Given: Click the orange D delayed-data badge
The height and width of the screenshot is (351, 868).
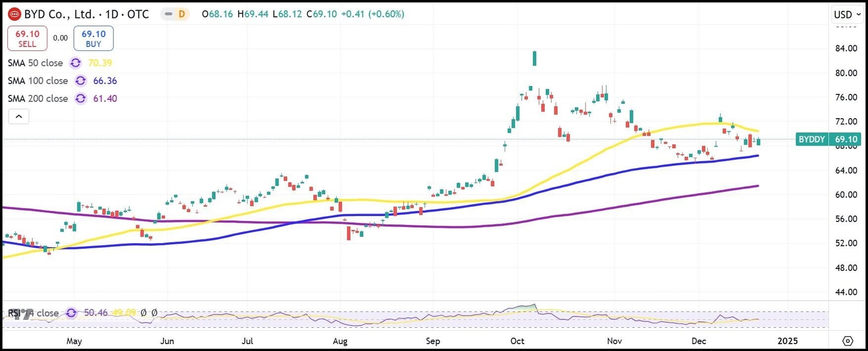Looking at the screenshot, I should [181, 14].
